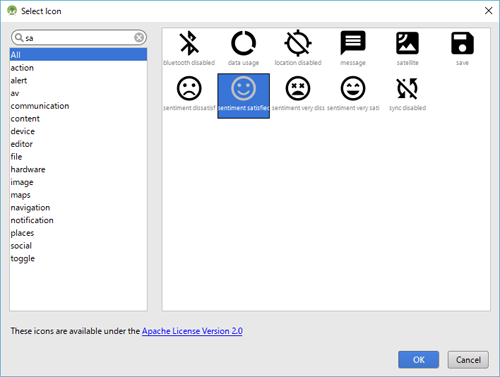
Task: Select the toggle category
Action: point(78,258)
